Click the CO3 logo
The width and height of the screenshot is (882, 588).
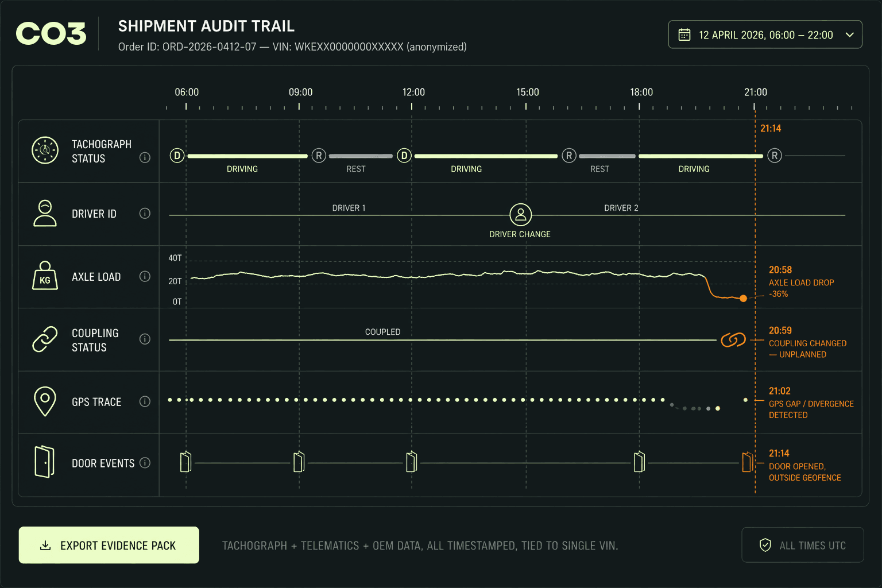tap(51, 33)
